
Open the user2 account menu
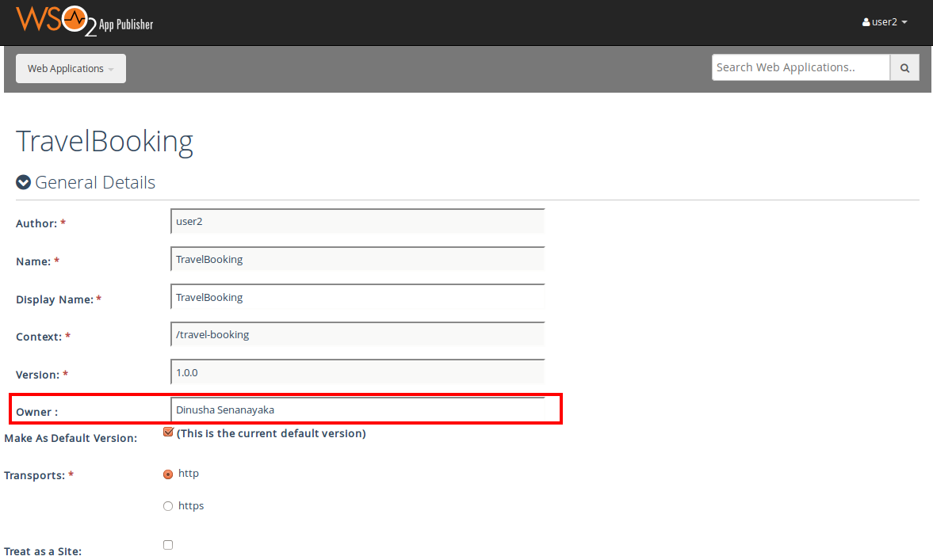(x=884, y=21)
